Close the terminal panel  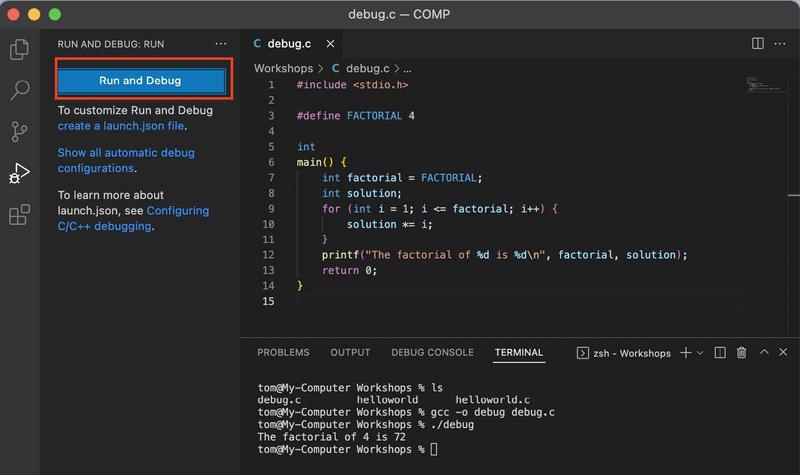tap(784, 353)
